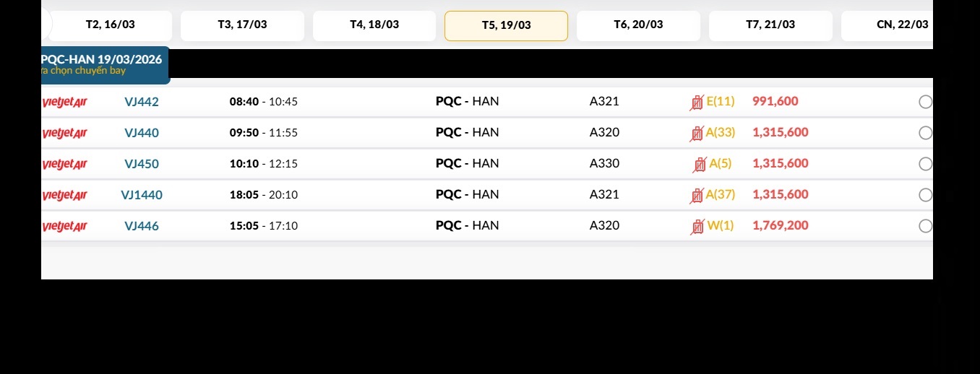Click the no-baggage icon on the VJ1440 row

(697, 195)
